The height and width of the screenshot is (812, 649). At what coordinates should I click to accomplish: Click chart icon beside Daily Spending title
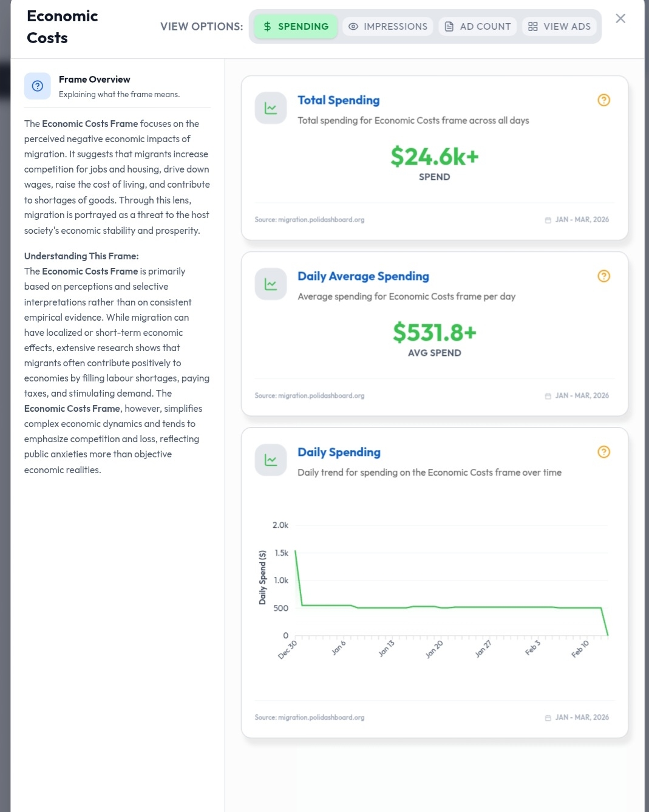click(x=271, y=460)
